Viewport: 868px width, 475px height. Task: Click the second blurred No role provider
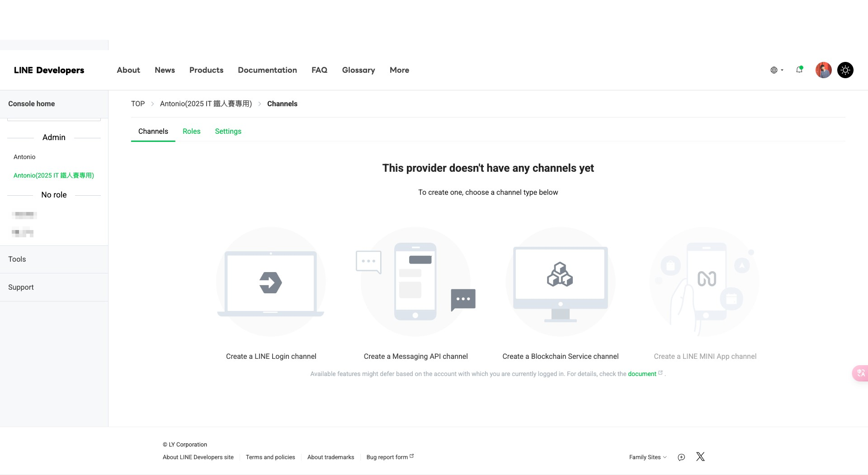tap(23, 233)
